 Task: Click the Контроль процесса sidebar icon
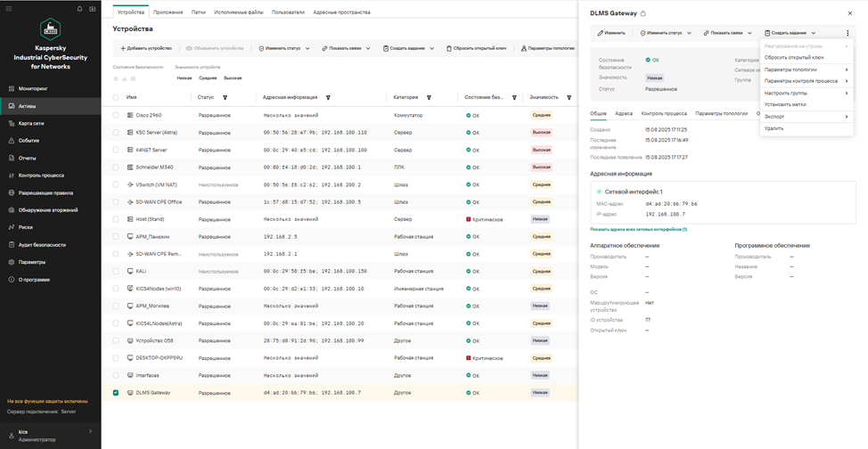12,176
